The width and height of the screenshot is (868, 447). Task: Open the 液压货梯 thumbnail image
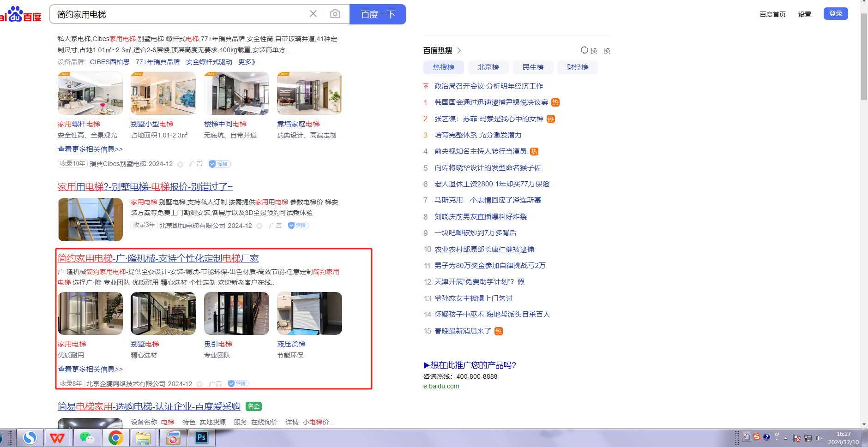(309, 313)
